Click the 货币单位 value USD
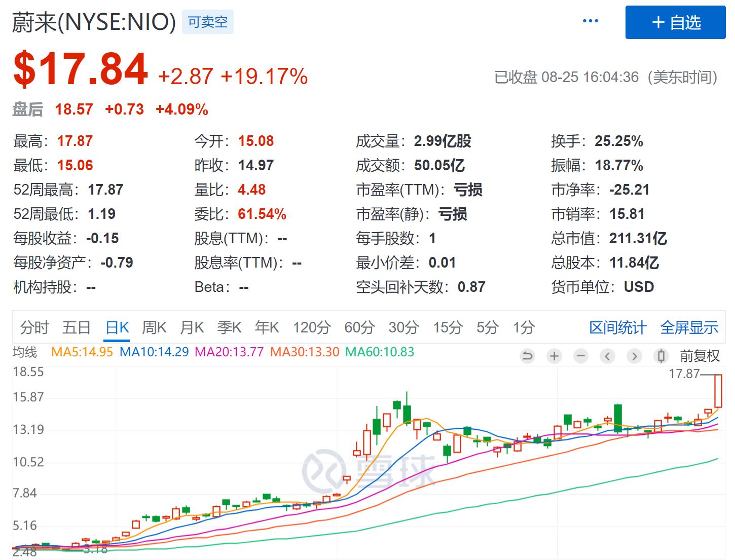The width and height of the screenshot is (735, 560). 639,287
